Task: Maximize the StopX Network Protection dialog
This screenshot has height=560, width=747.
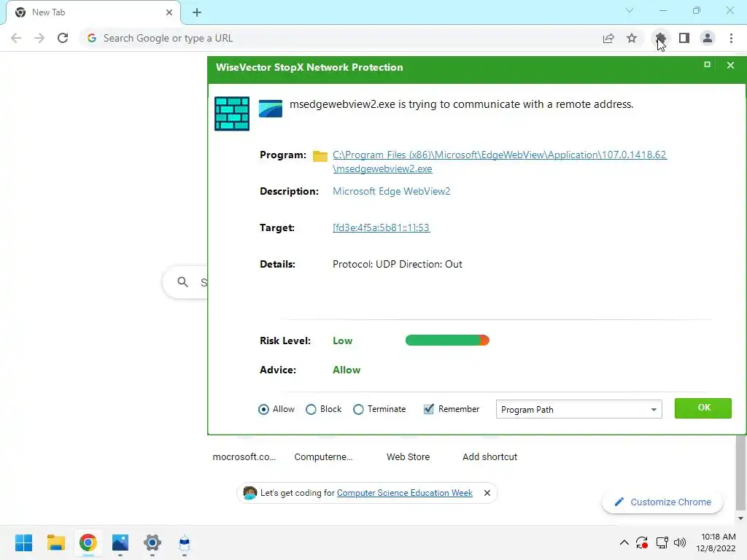Action: [707, 65]
